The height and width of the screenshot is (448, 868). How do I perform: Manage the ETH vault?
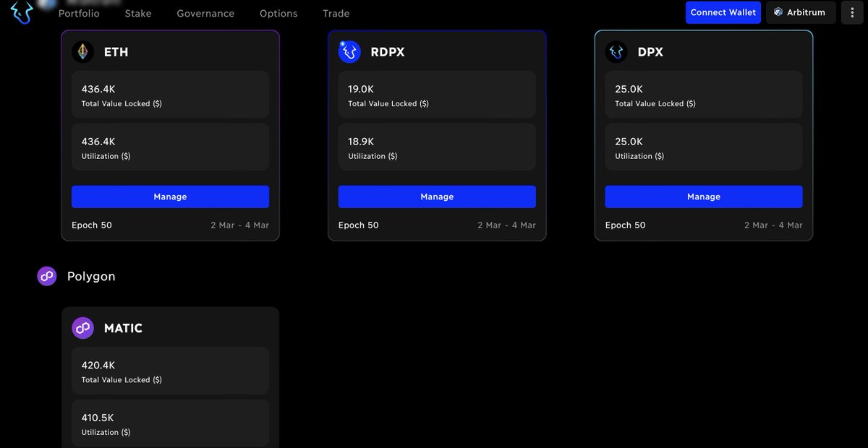pos(170,197)
